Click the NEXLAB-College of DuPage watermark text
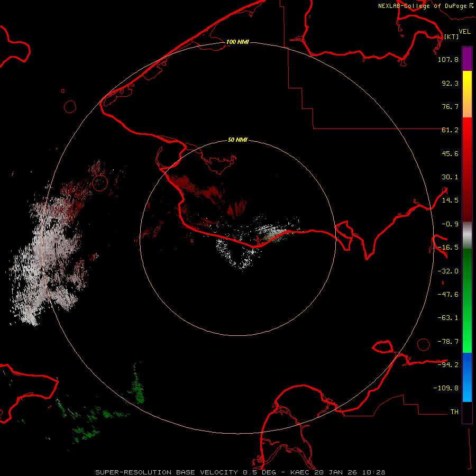The width and height of the screenshot is (476, 476). click(x=426, y=6)
